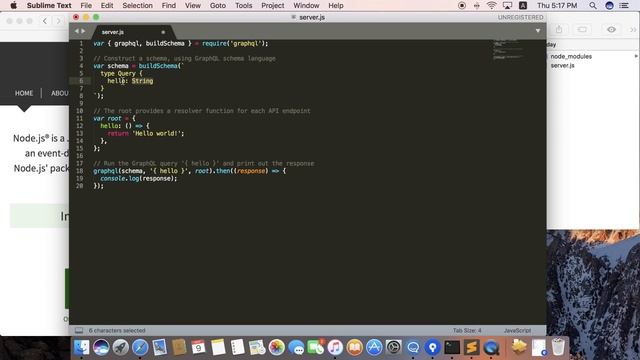Open Photos from the Dock
The image size is (640, 360).
[x=277, y=347]
